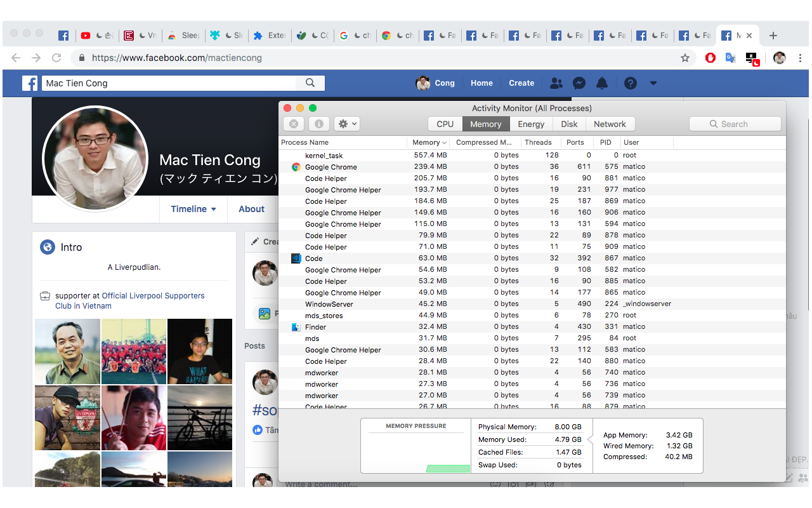Click the Mac Tien Cong profile picture
Image resolution: width=812 pixels, height=508 pixels.
point(95,159)
